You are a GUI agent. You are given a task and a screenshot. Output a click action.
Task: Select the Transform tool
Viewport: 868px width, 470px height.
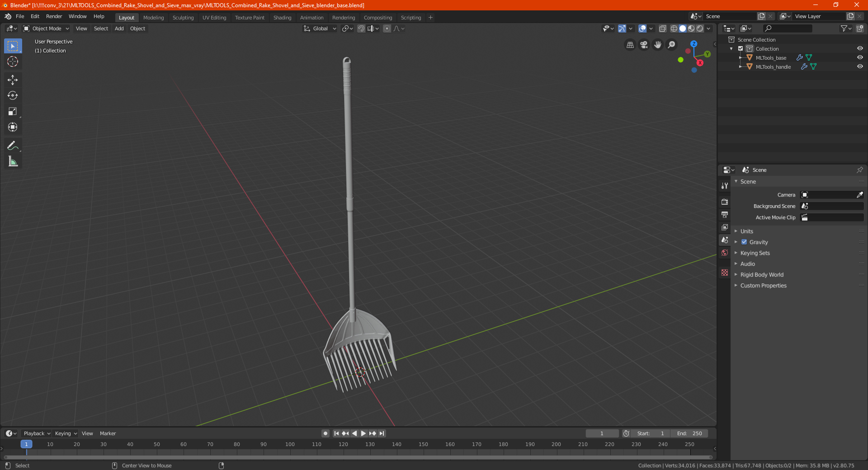point(13,127)
